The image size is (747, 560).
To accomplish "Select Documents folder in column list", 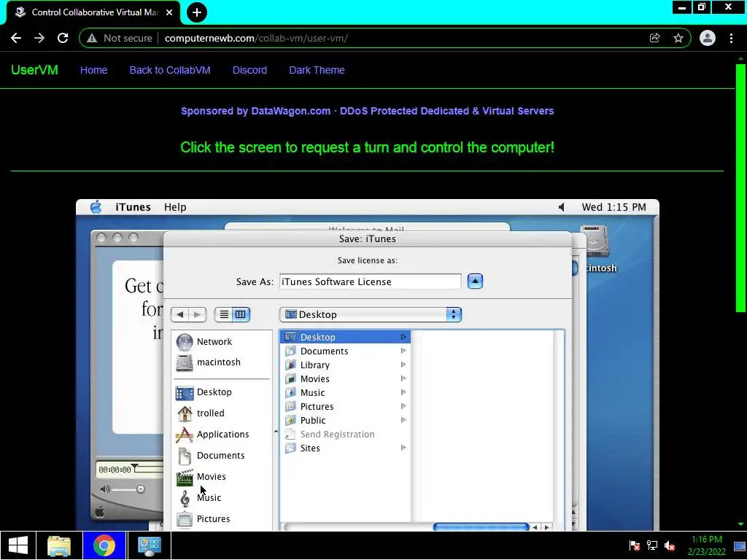I will (x=345, y=351).
